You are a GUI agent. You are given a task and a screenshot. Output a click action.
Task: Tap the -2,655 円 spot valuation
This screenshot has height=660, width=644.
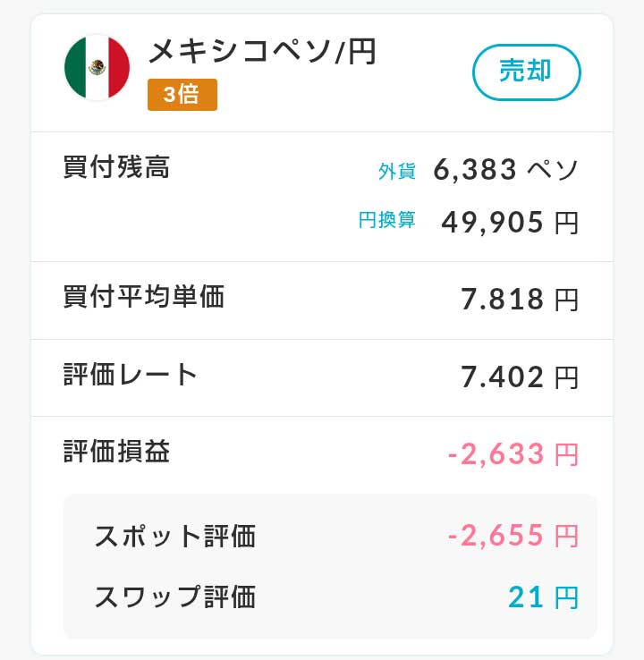(513, 536)
